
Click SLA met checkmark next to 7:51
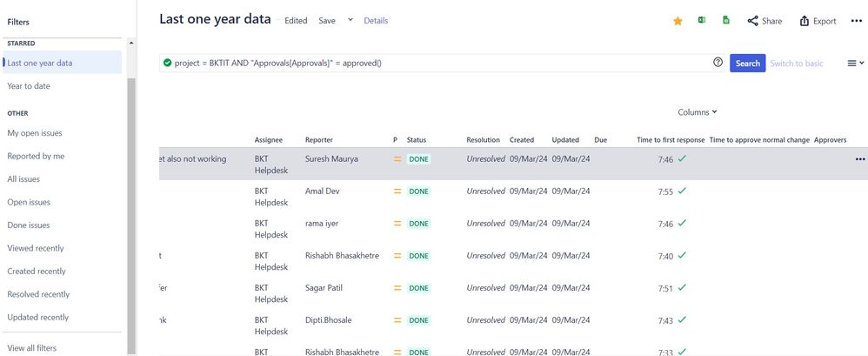682,287
